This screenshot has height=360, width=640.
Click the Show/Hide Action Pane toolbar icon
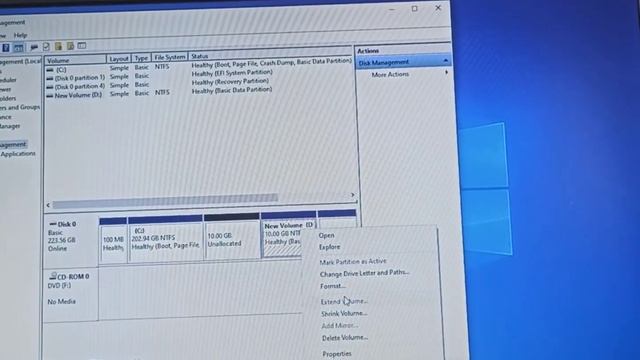[18, 48]
